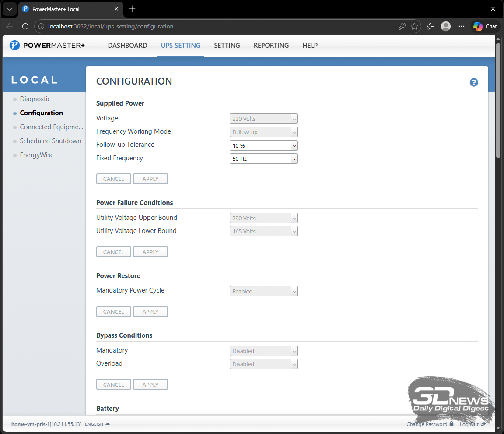This screenshot has height=434, width=504.
Task: Open the Follow-up Tolerance dropdown
Action: 263,145
